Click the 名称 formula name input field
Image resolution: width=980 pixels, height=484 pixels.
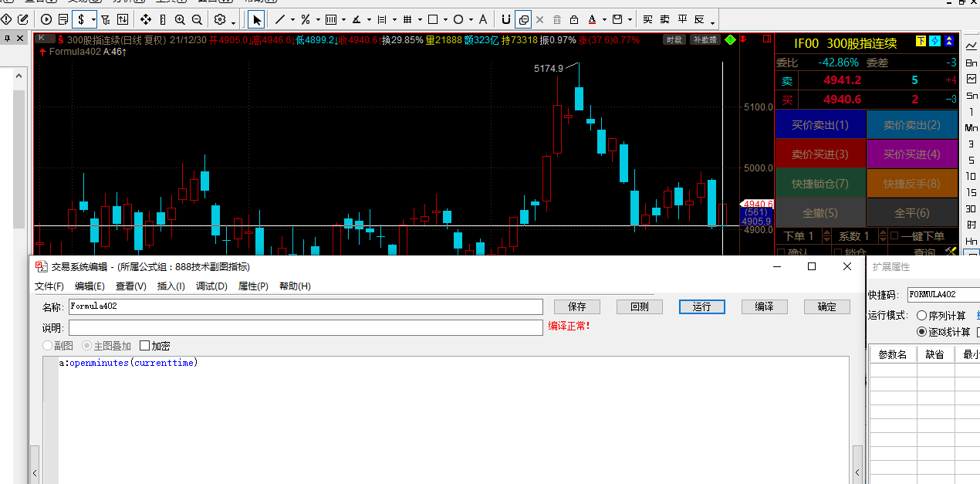pos(306,306)
